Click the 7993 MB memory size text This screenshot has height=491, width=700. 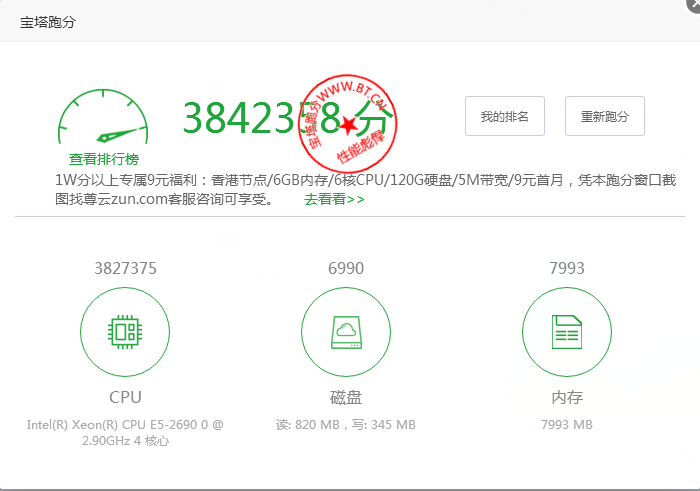(567, 424)
